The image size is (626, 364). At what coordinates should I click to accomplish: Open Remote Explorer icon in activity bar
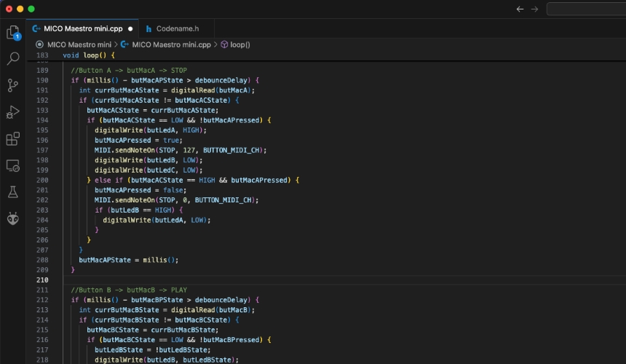click(13, 166)
